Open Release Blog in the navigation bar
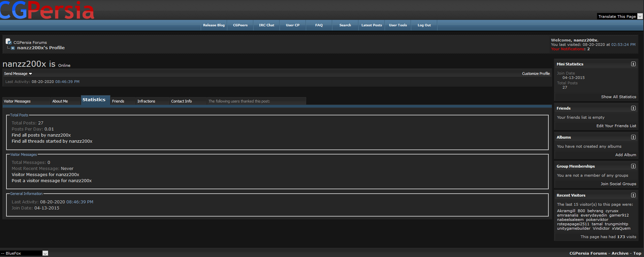This screenshot has width=644, height=257. (214, 25)
